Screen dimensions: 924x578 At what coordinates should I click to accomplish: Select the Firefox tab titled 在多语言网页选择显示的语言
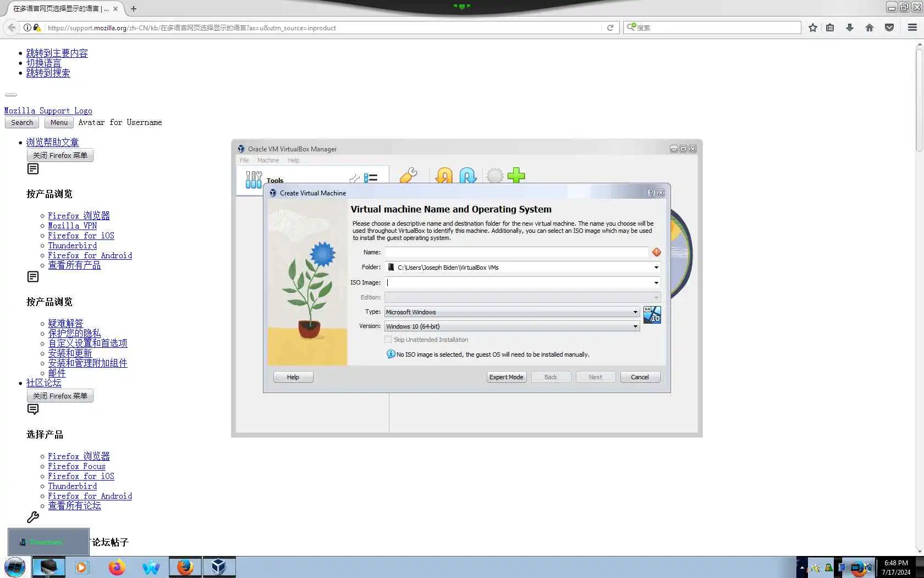click(61, 9)
